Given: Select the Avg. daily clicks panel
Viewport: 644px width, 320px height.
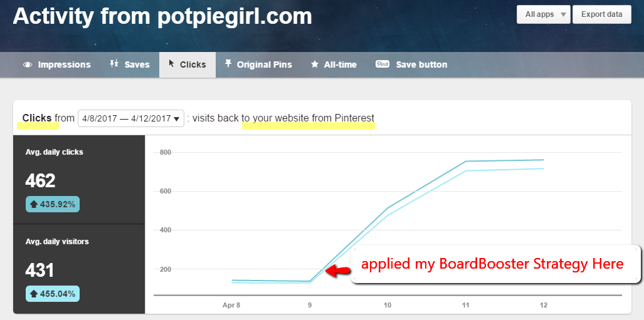Looking at the screenshot, I should pos(79,179).
